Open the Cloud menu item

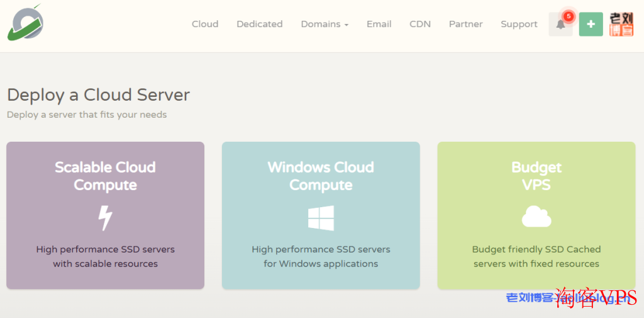click(205, 25)
